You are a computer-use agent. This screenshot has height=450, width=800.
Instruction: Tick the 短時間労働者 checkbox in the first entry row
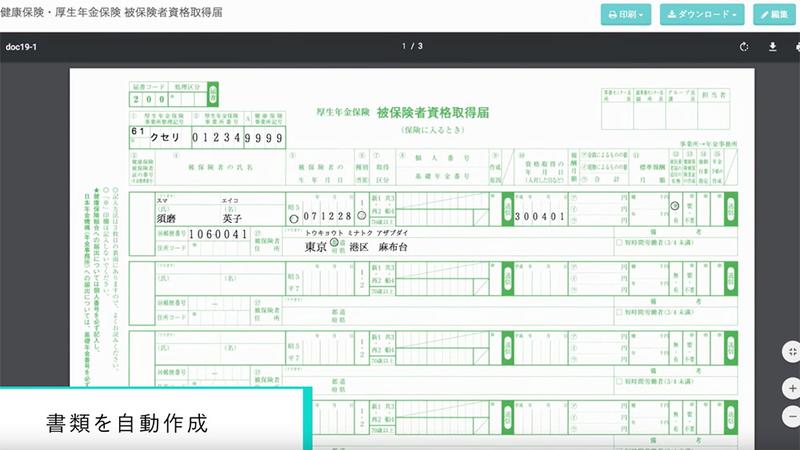coord(619,243)
